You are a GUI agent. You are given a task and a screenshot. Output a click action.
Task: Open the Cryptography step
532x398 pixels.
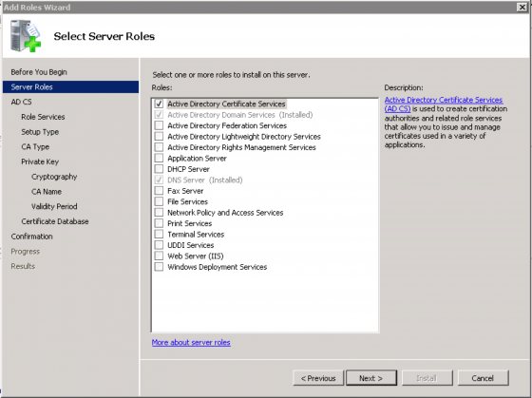pyautogui.click(x=54, y=177)
